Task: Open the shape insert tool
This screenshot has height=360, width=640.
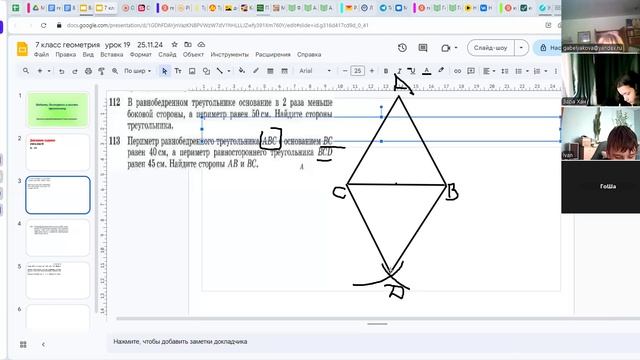Action: click(206, 71)
